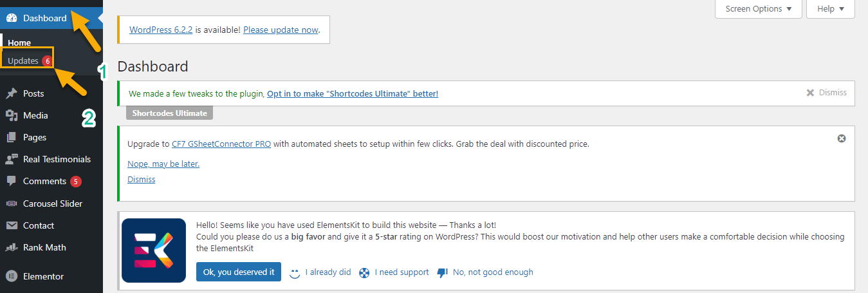Image resolution: width=868 pixels, height=293 pixels.
Task: Open the Real Testimonials menu label
Action: coord(57,159)
